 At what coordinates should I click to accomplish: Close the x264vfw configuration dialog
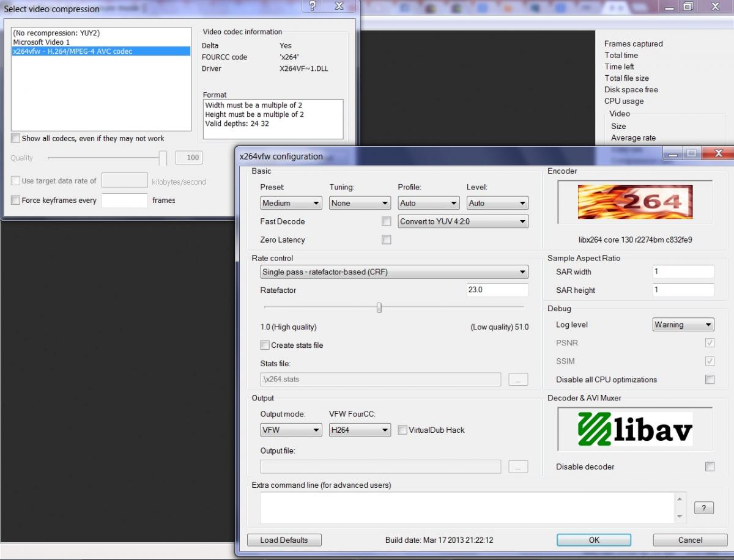718,153
